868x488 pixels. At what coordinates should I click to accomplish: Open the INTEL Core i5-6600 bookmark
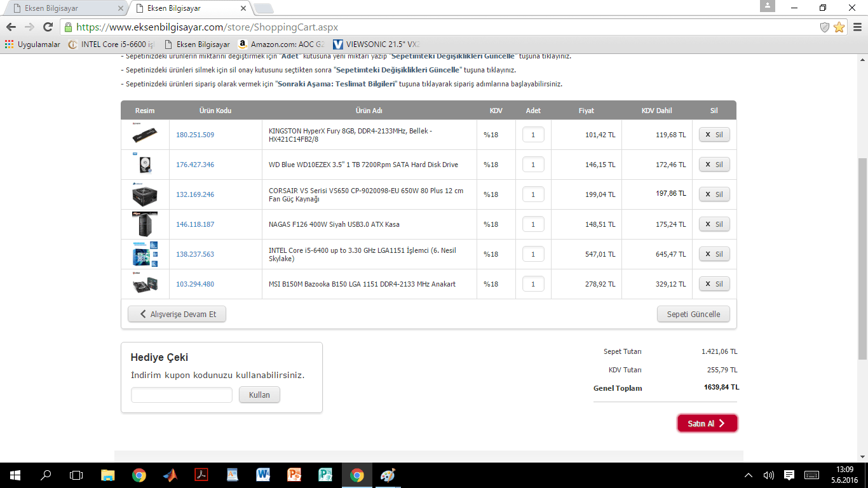tap(111, 44)
